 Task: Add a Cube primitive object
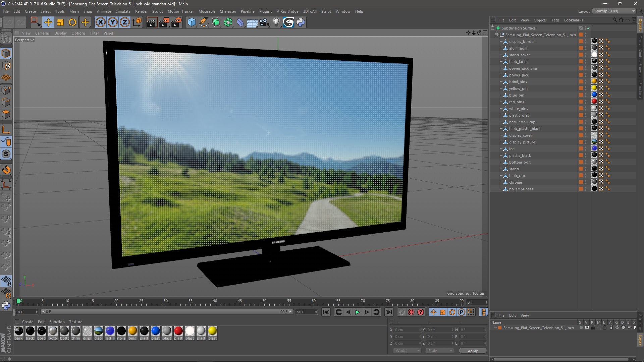tap(192, 22)
